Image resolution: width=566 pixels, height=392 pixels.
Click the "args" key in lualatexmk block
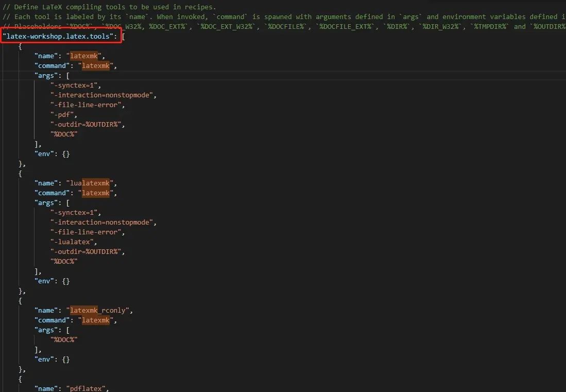click(47, 202)
